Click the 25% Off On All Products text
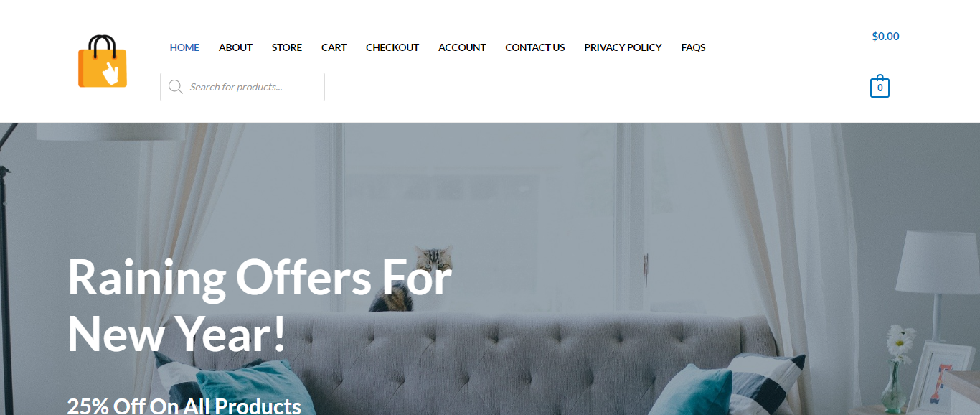This screenshot has width=980, height=415. click(184, 405)
